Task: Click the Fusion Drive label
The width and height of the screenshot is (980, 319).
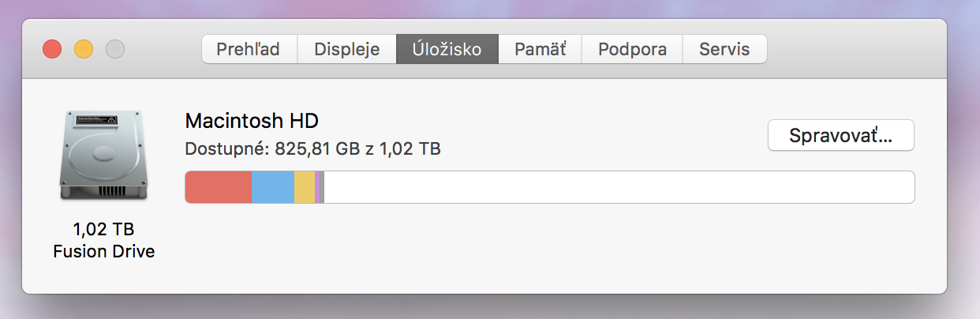Action: pyautogui.click(x=103, y=252)
